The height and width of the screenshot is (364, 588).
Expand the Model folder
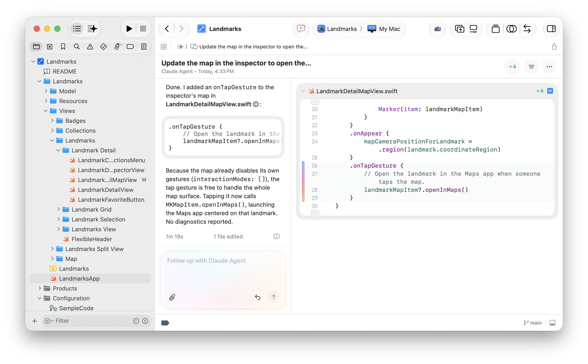point(46,91)
